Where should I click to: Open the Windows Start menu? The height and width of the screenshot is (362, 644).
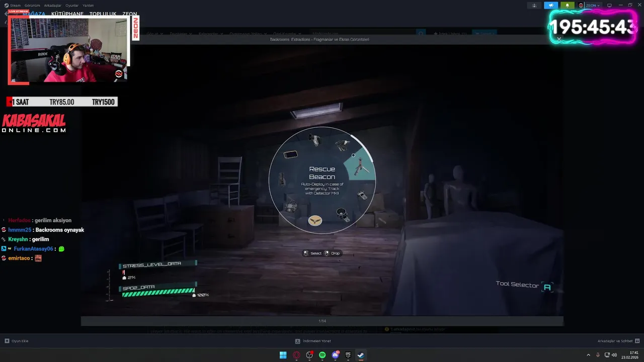(x=283, y=355)
